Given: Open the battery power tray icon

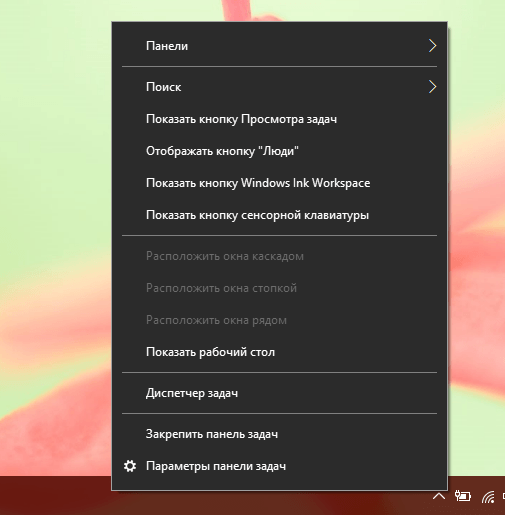Looking at the screenshot, I should [463, 496].
